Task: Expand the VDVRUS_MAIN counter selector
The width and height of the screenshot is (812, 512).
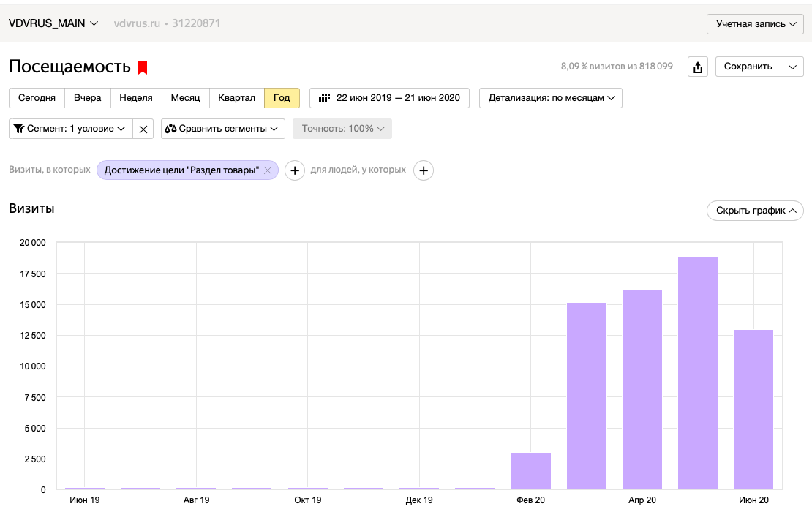Action: (x=53, y=23)
